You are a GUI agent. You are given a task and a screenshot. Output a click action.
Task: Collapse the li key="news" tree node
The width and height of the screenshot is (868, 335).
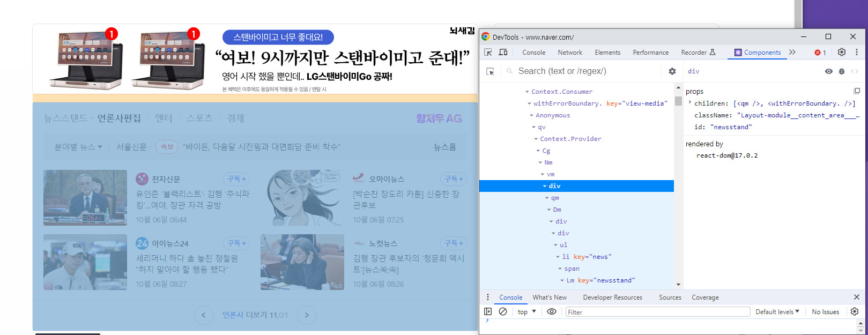point(558,257)
